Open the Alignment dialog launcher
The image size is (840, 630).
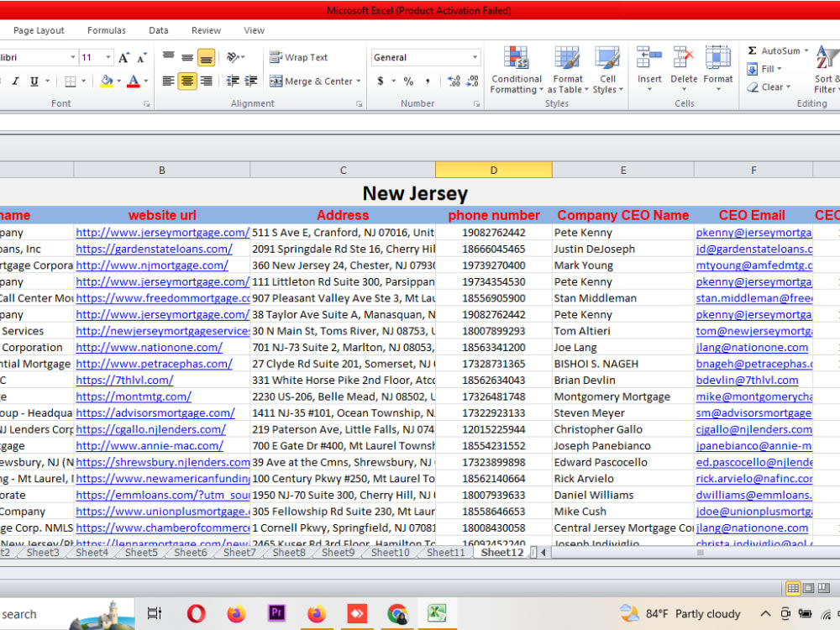(359, 104)
